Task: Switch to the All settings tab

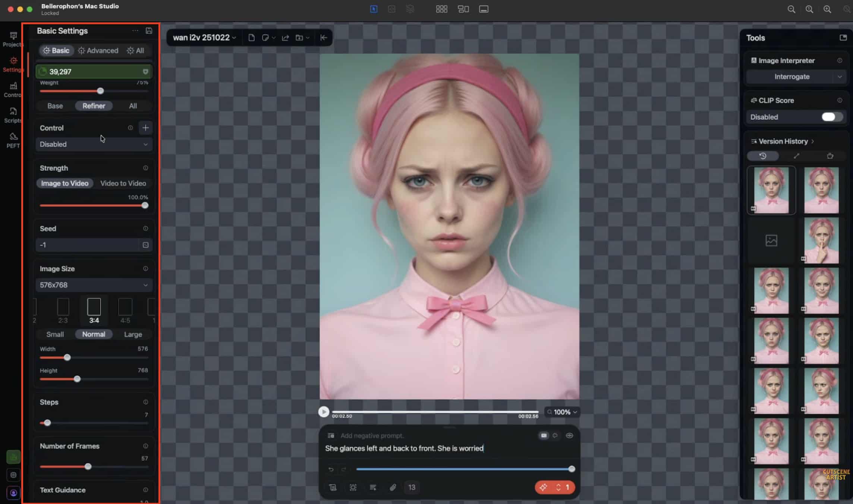Action: (135, 51)
